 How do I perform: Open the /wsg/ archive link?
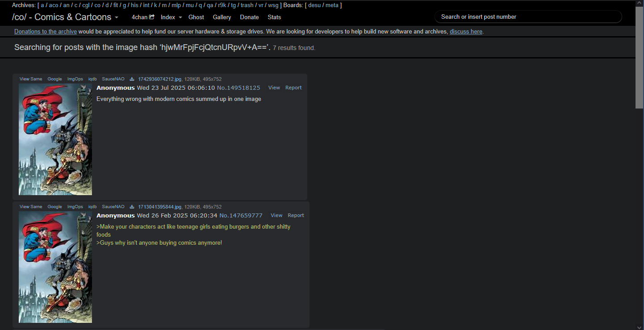click(x=273, y=5)
